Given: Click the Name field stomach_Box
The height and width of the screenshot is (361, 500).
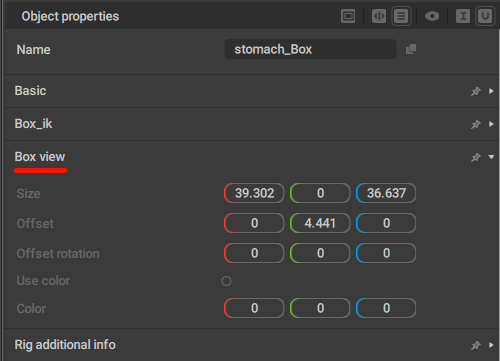Looking at the screenshot, I should [310, 49].
